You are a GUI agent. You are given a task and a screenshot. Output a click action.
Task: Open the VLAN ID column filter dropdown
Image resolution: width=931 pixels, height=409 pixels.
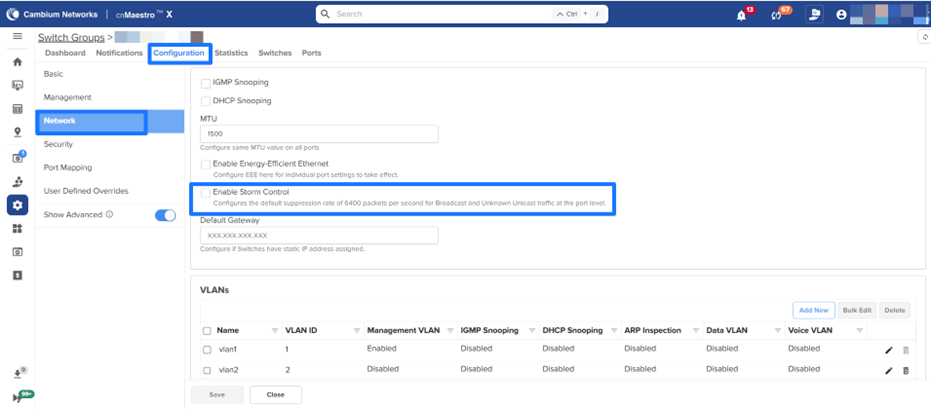click(x=356, y=330)
